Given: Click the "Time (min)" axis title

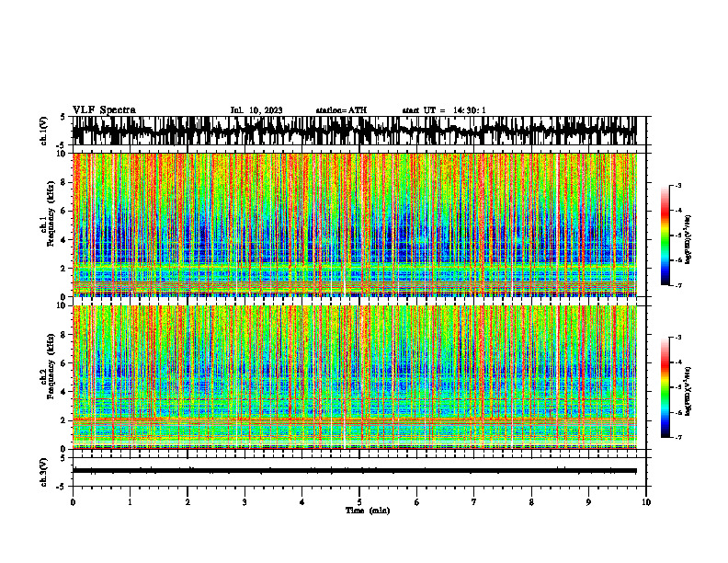Looking at the screenshot, I should pyautogui.click(x=368, y=511).
